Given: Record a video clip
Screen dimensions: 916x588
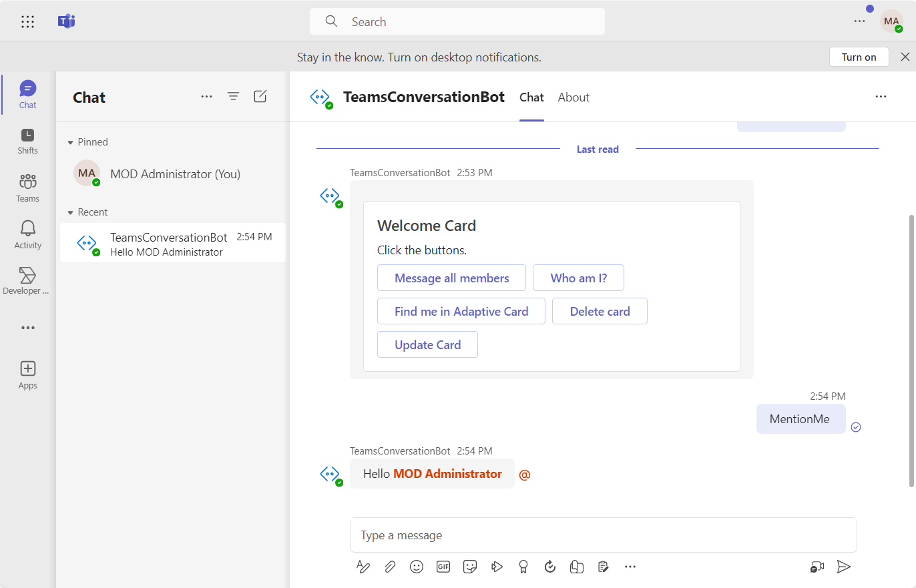Looking at the screenshot, I should coord(817,567).
